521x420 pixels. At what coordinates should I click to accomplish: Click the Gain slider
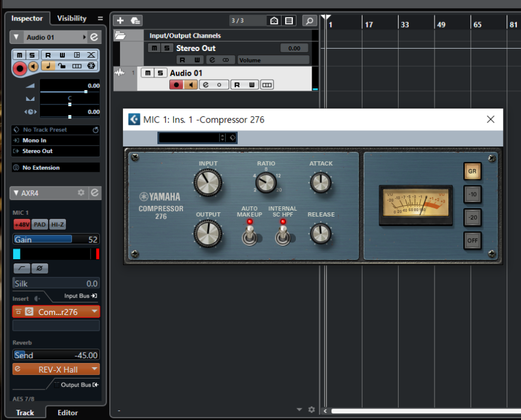(56, 239)
